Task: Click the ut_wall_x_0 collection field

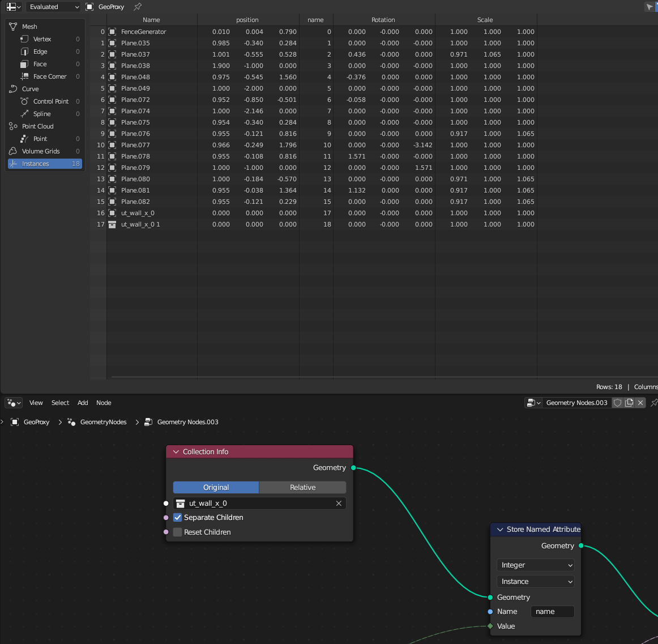Action: coord(260,504)
